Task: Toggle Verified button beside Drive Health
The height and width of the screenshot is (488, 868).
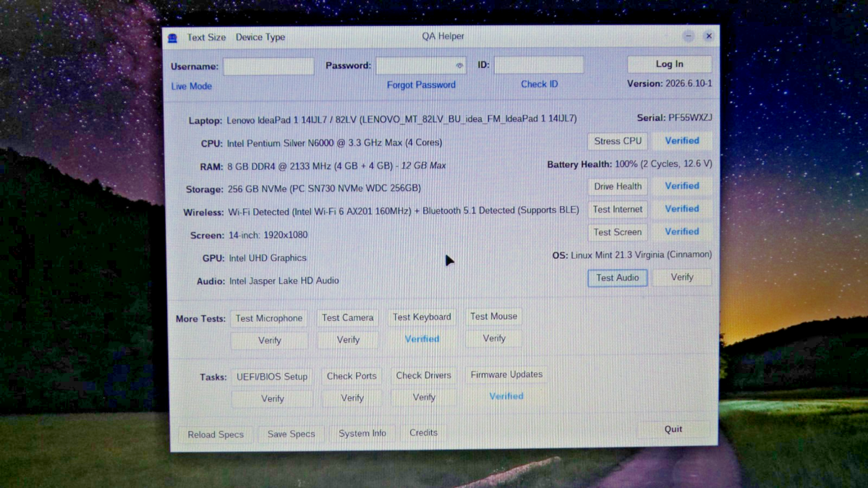Action: point(682,186)
